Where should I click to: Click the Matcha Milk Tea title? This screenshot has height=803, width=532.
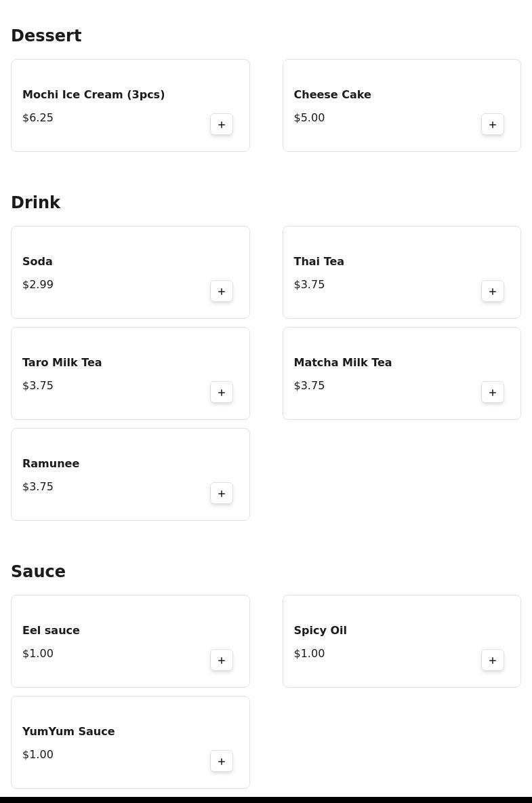[x=342, y=362]
